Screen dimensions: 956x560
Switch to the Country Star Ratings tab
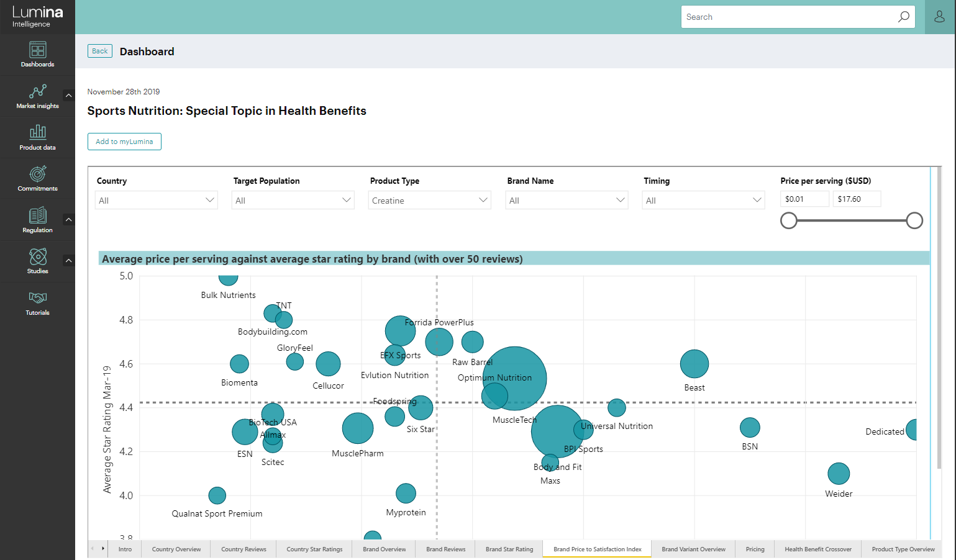[314, 549]
